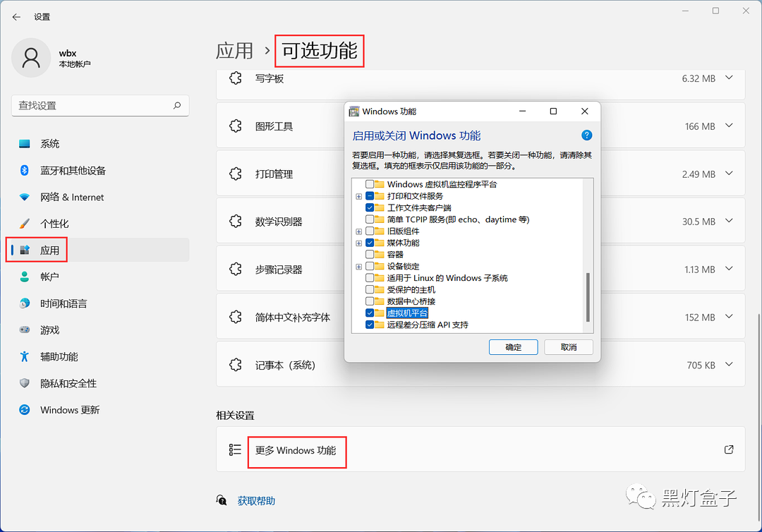Uncheck 工作文件夹客户端 checkbox
Screen dimensions: 762x532
point(370,207)
